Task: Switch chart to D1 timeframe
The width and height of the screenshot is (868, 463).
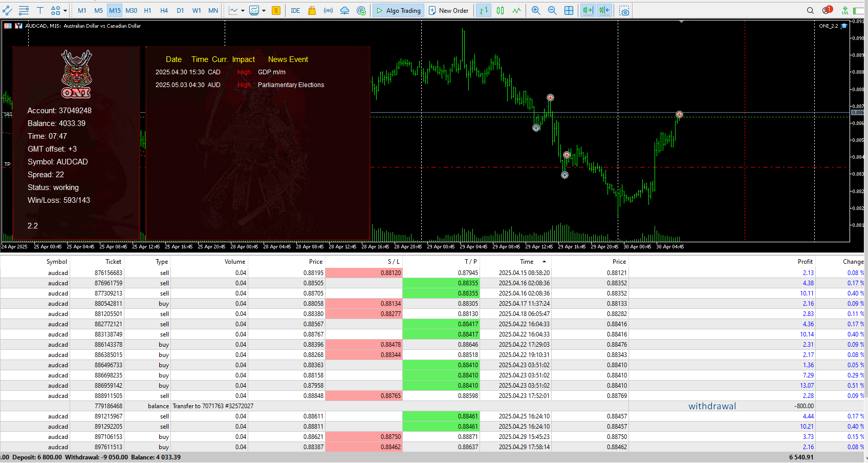Action: coord(180,10)
